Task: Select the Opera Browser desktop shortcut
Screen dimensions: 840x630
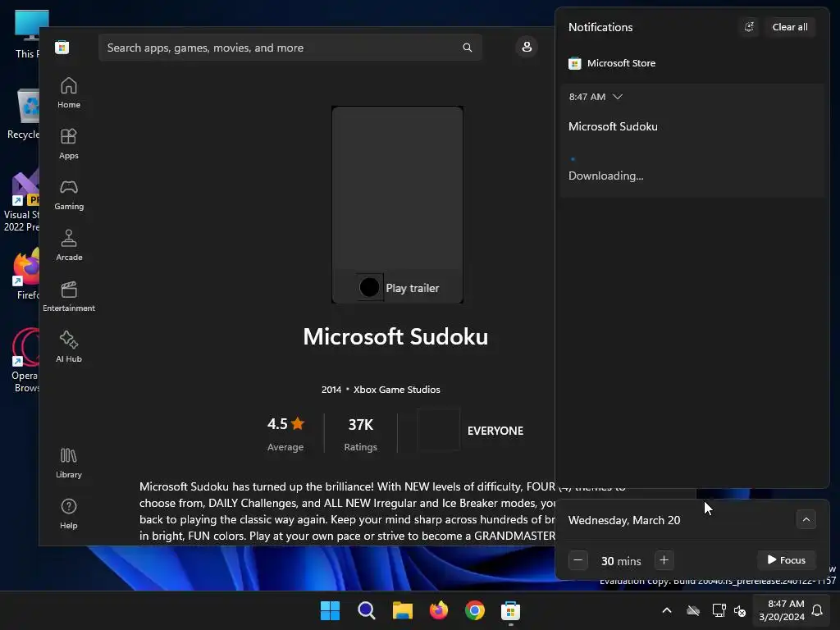Action: click(x=25, y=360)
